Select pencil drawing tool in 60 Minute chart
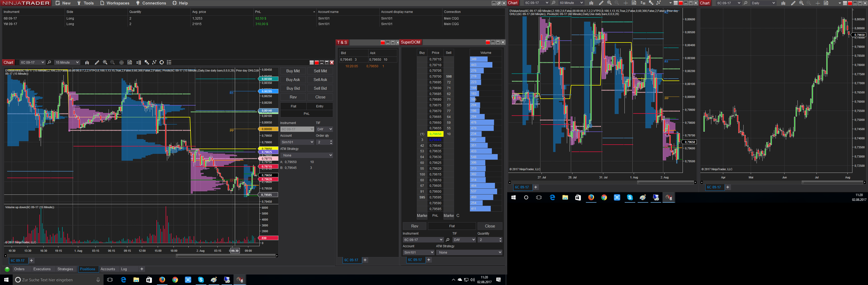 601,3
